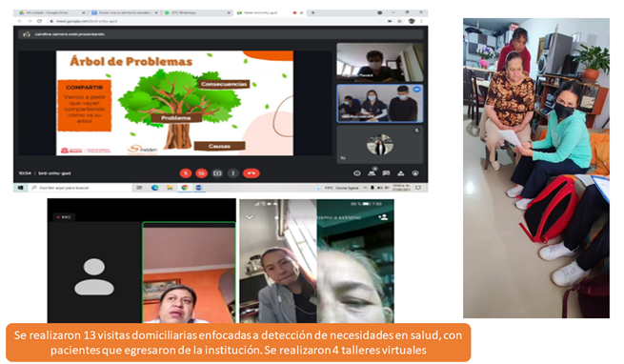Open the Windows Start menu

[20, 188]
